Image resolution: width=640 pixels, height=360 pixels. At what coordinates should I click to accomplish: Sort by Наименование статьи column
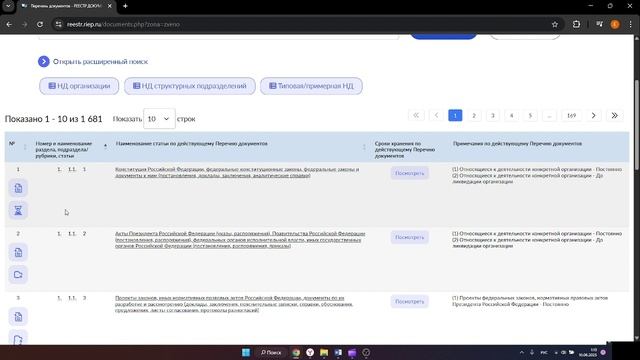pos(364,147)
